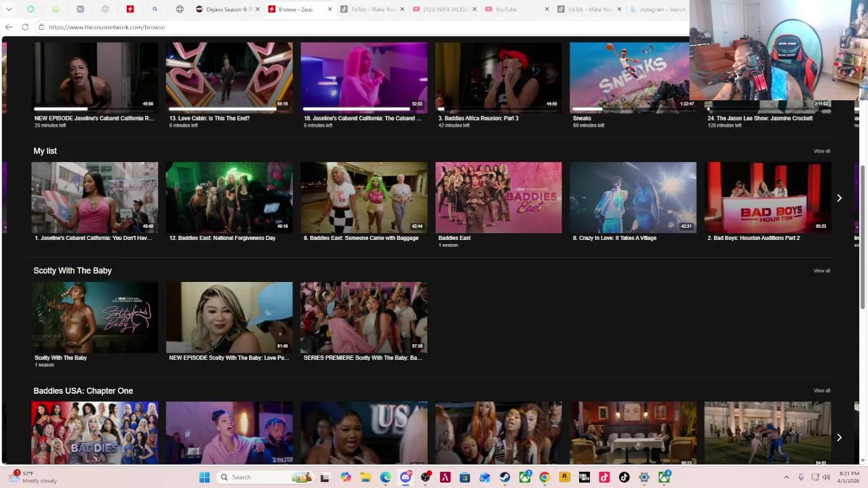Viewport: 868px width, 488px height.
Task: Advance My list row with next arrow
Action: click(x=839, y=198)
